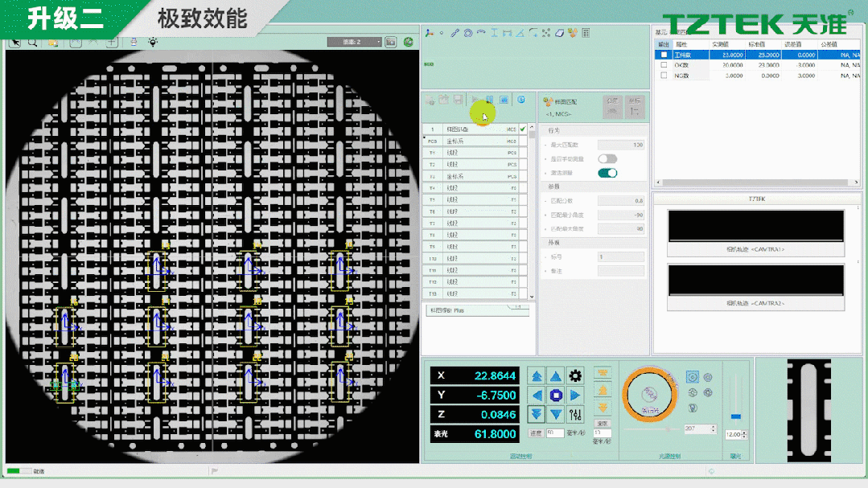Click the camera snapshot icon beside magnification
The image size is (868, 488).
tap(391, 42)
